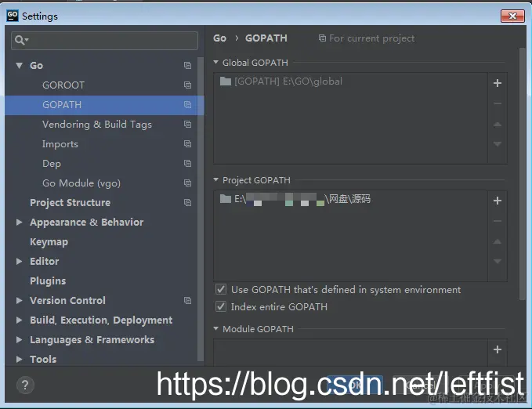The height and width of the screenshot is (409, 532).
Task: Toggle Use GOPATH from system environment
Action: 221,290
